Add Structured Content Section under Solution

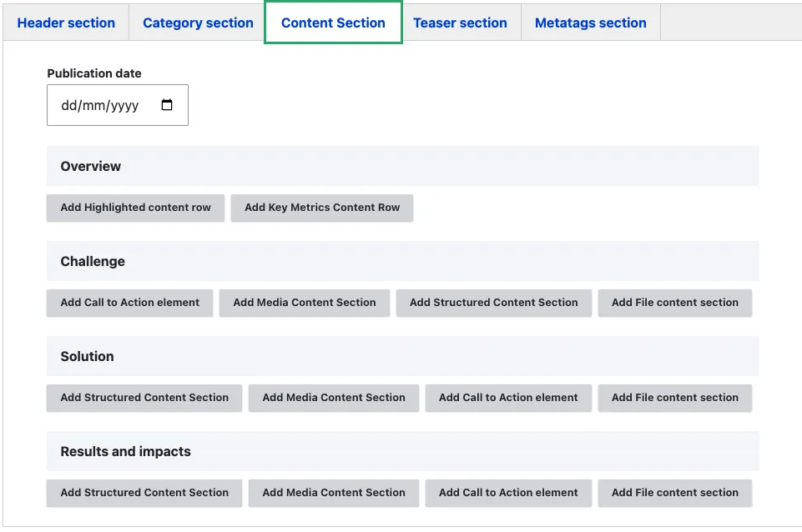pos(144,398)
